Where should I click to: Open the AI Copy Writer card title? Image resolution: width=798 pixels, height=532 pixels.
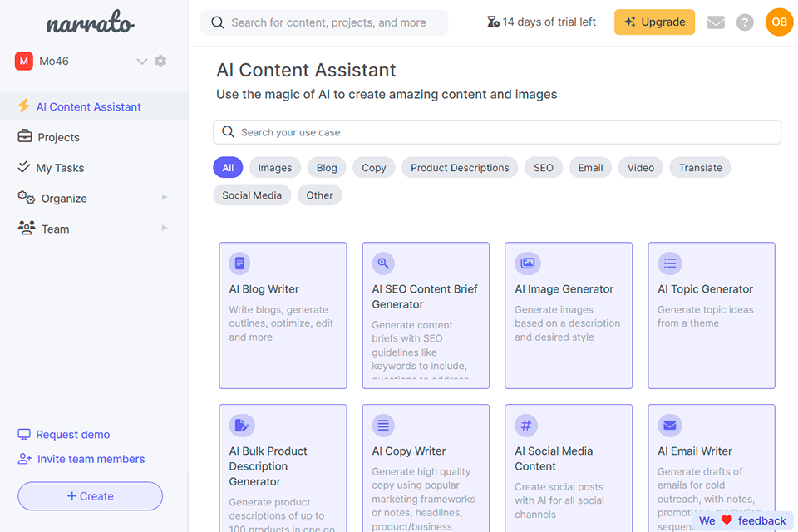pos(409,451)
